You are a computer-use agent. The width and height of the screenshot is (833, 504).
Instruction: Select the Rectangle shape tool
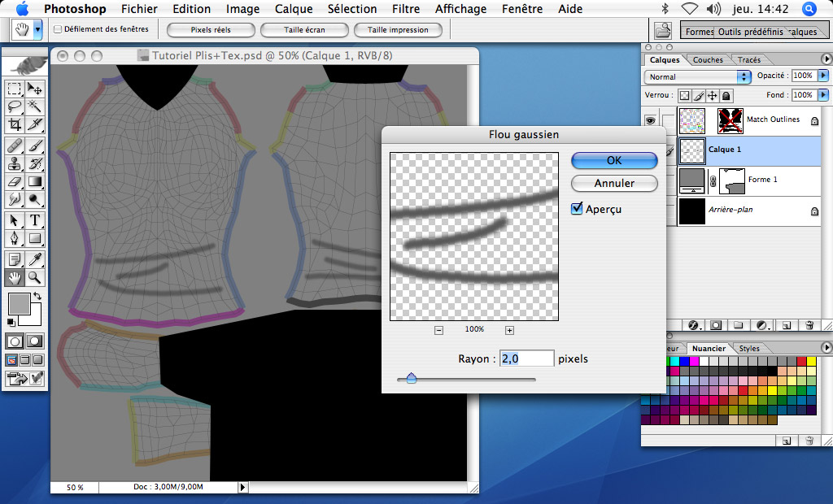(x=35, y=238)
